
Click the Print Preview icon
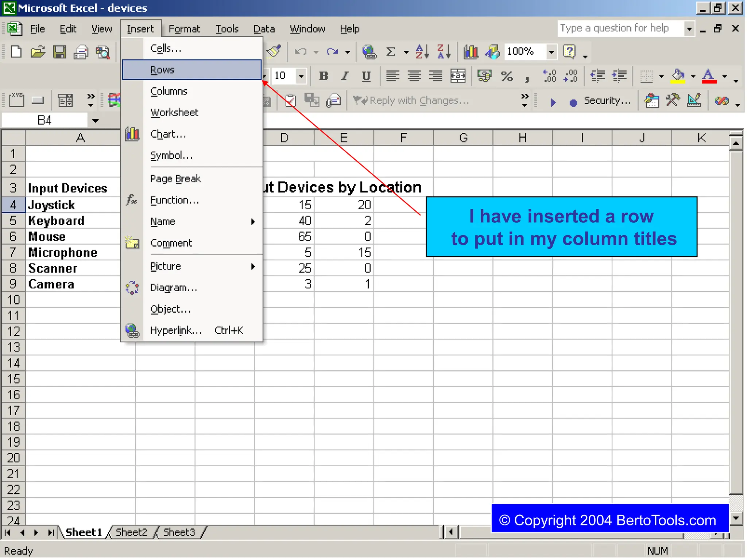click(103, 52)
